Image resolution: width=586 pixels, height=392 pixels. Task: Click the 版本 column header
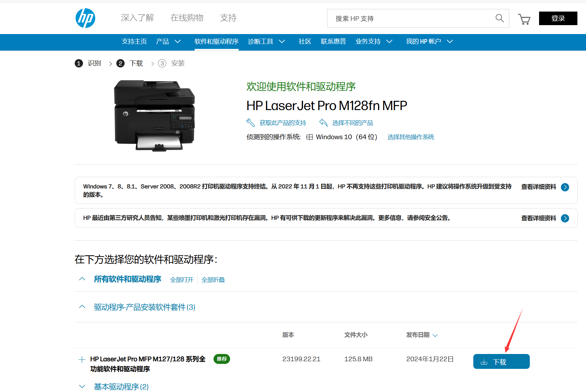click(x=288, y=335)
